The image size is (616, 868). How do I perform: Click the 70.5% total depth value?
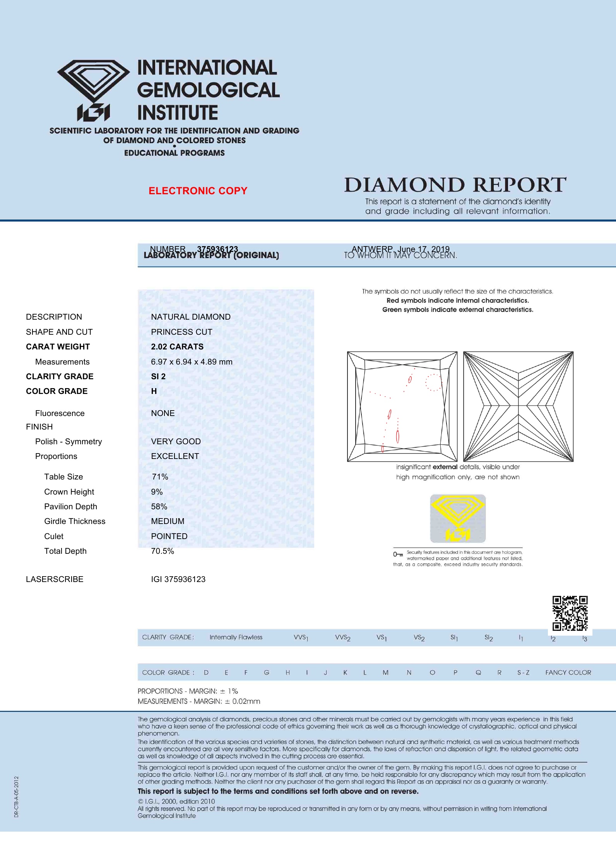[x=163, y=551]
